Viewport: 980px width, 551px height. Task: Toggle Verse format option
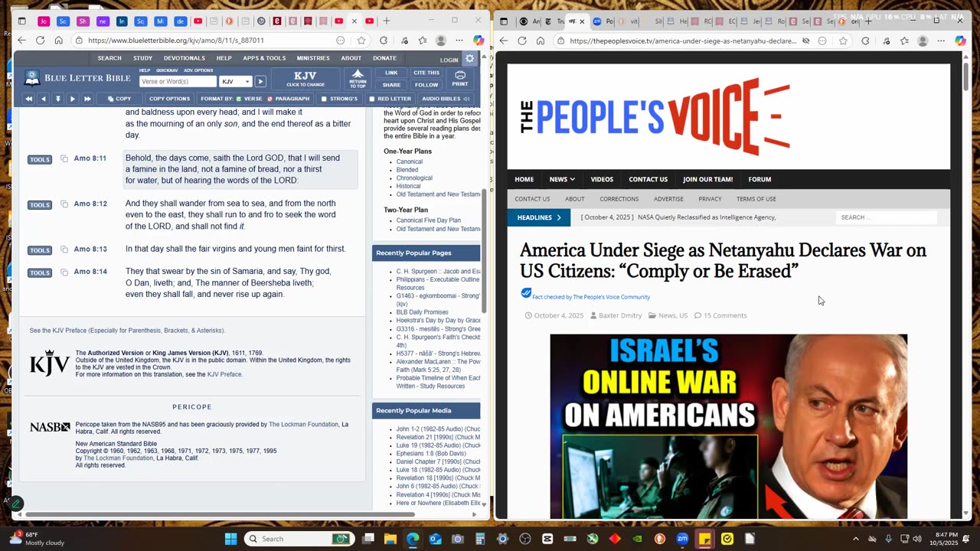[250, 99]
